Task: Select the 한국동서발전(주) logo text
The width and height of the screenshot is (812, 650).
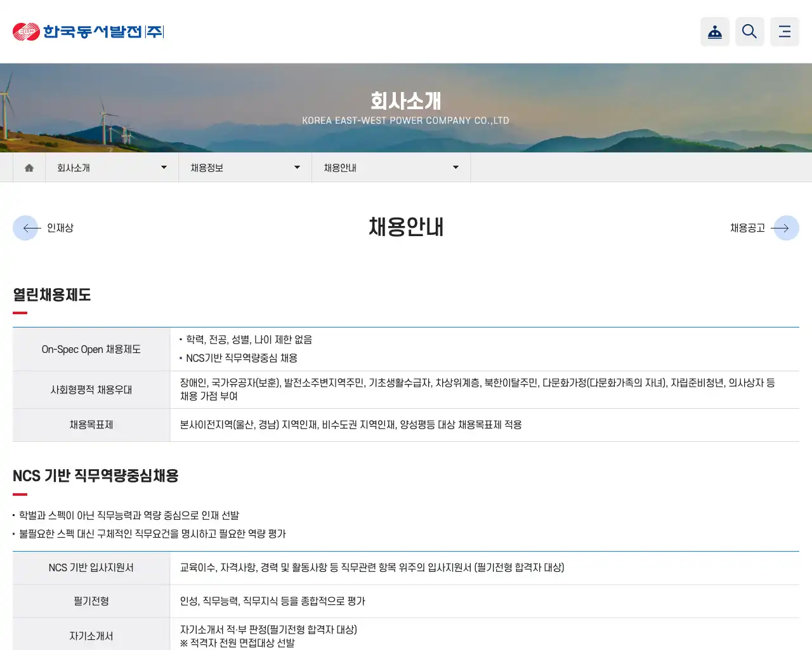Action: pos(103,30)
